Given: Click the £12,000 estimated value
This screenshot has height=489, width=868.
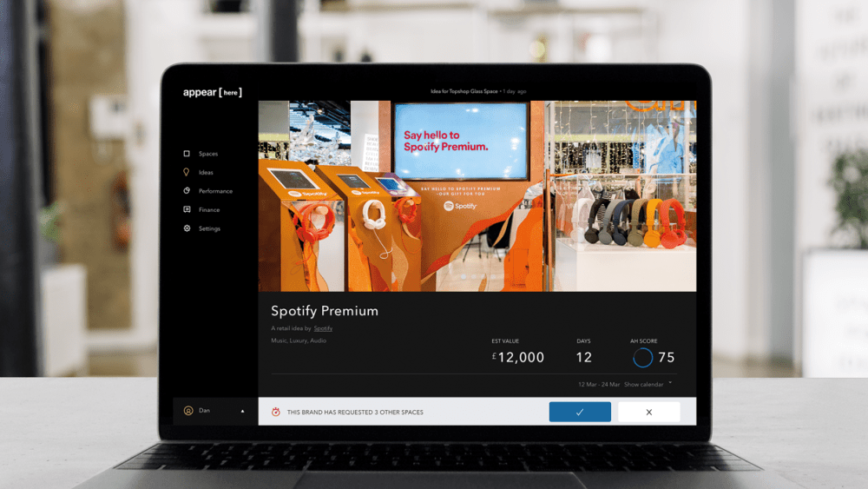Looking at the screenshot, I should [518, 357].
